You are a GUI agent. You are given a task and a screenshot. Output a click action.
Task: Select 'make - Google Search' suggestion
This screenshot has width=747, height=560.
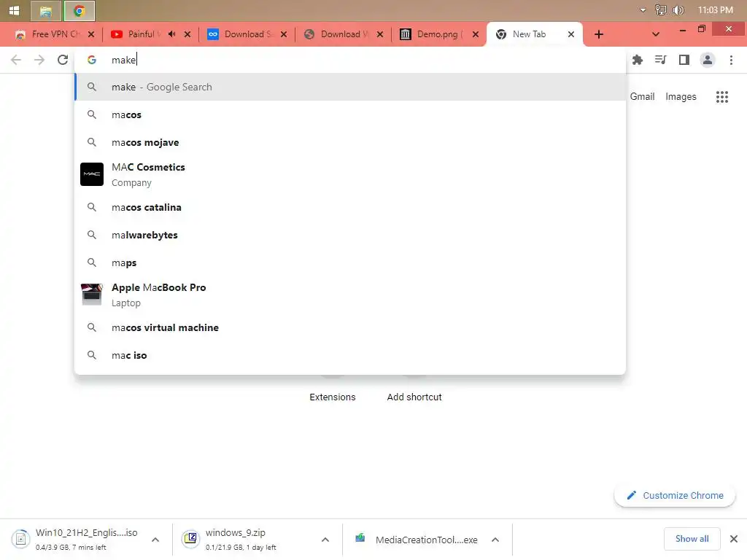(350, 87)
